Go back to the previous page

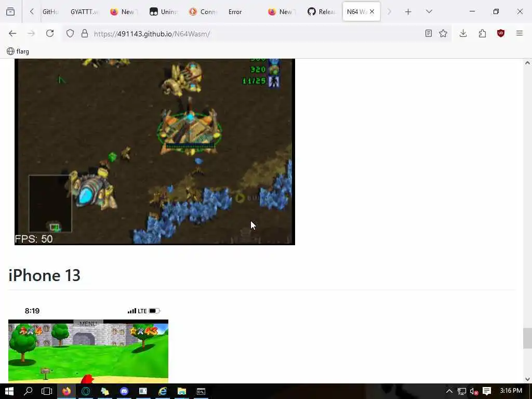(x=12, y=34)
